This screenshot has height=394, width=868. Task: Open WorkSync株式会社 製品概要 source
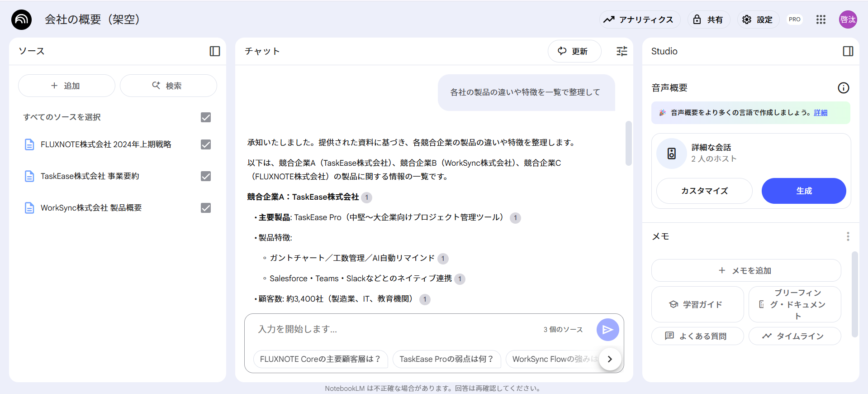pos(91,208)
